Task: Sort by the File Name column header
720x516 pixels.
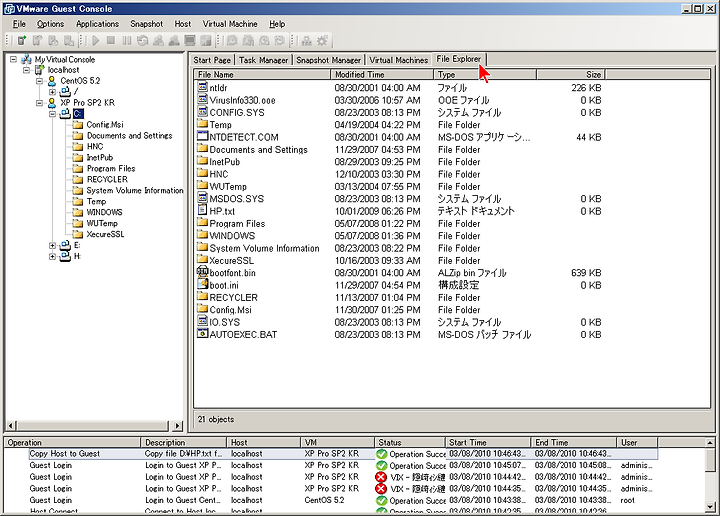Action: [262, 74]
